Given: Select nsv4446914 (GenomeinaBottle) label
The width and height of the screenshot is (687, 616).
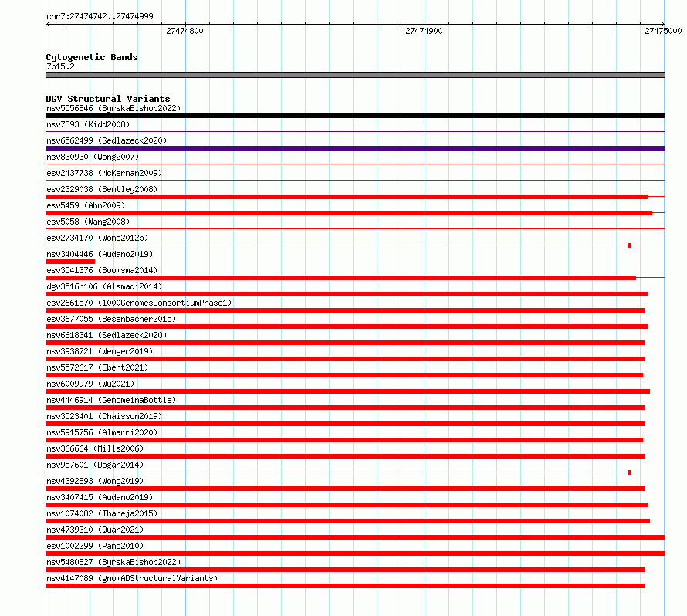Looking at the screenshot, I should 111,400.
